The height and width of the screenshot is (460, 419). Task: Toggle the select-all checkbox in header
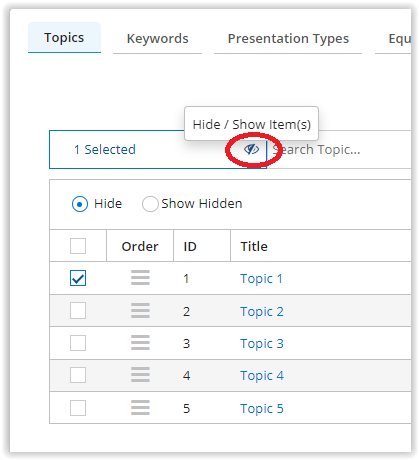pyautogui.click(x=78, y=246)
